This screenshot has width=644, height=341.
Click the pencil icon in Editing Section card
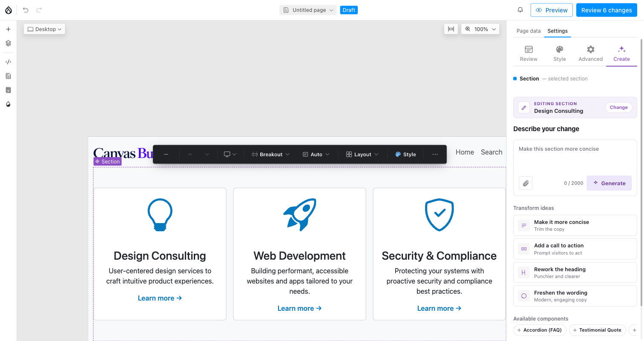(x=524, y=108)
